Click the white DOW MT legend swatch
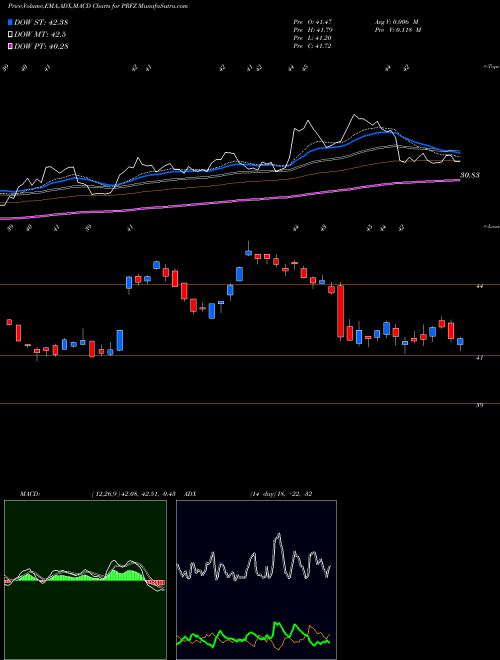The width and height of the screenshot is (500, 660). point(11,34)
